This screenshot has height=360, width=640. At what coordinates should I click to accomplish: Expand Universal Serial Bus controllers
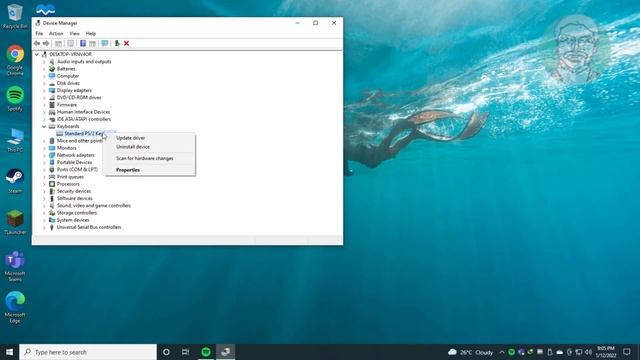[44, 227]
